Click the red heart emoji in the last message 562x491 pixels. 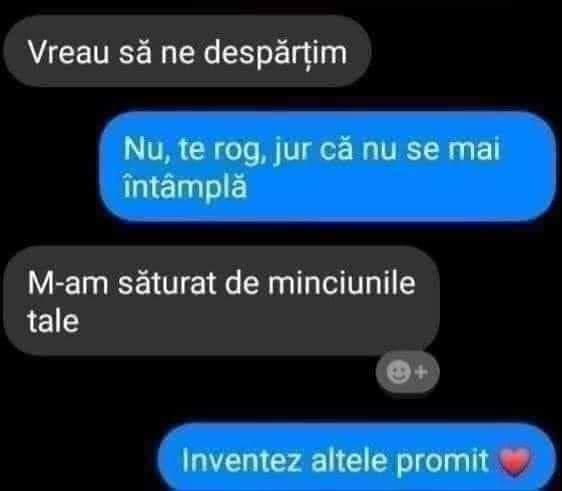(x=515, y=462)
